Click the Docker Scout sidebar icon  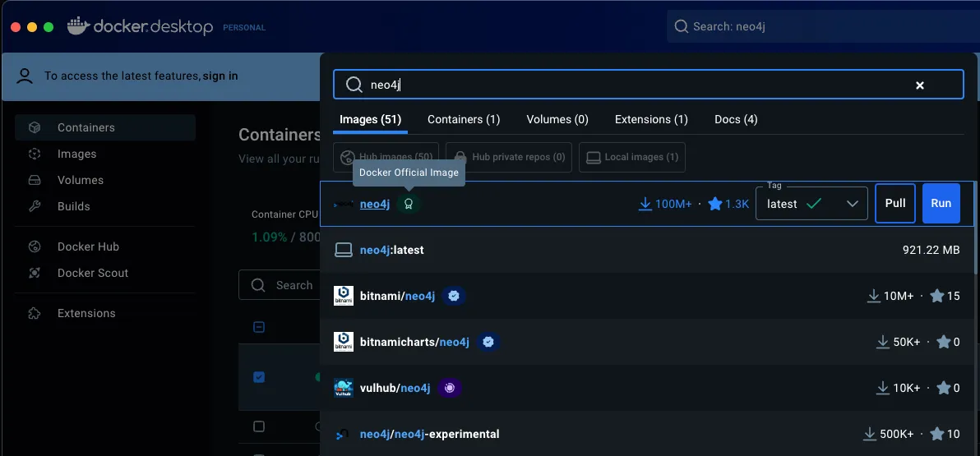coord(35,273)
